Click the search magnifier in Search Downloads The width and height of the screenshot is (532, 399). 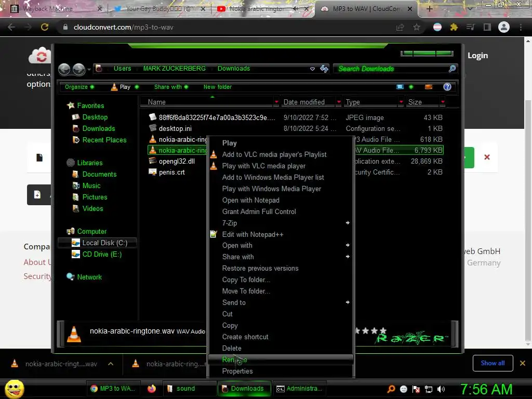(452, 69)
